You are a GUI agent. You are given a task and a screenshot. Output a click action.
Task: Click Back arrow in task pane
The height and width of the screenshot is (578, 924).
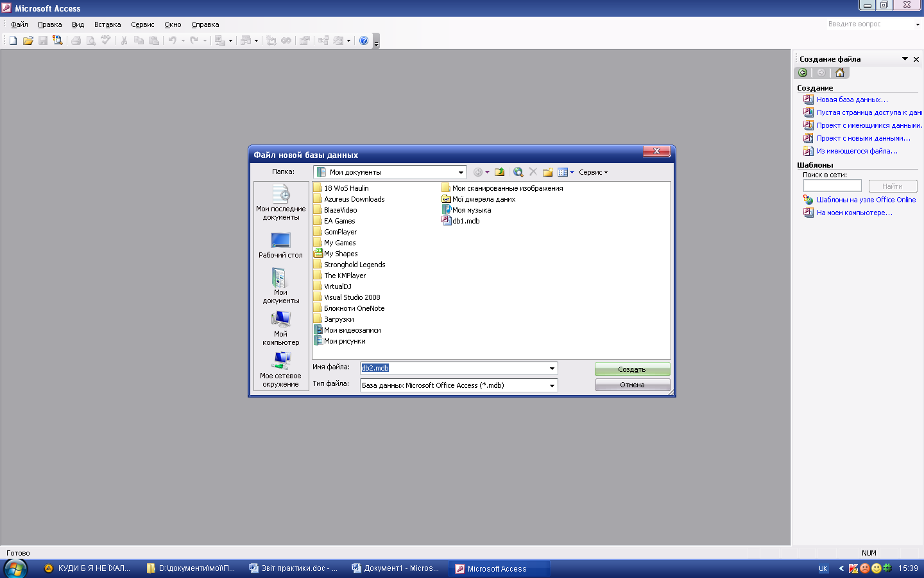pos(803,73)
